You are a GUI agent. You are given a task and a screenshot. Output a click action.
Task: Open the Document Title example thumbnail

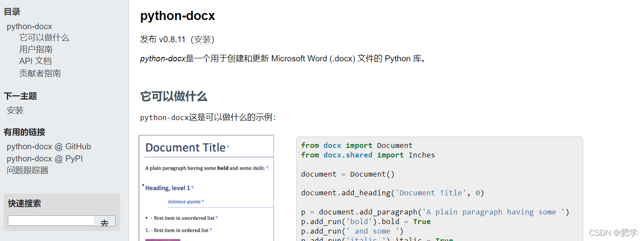[x=206, y=188]
